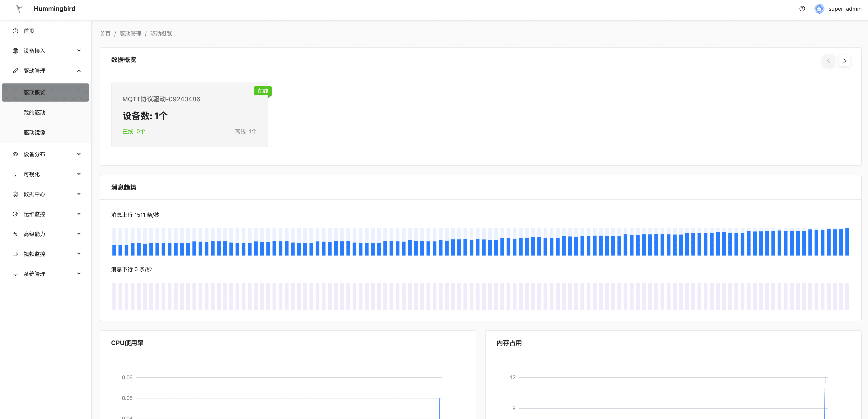Viewport: 868px width, 419px height.
Task: Click the 9 axis label in memory chart
Action: pyautogui.click(x=514, y=409)
